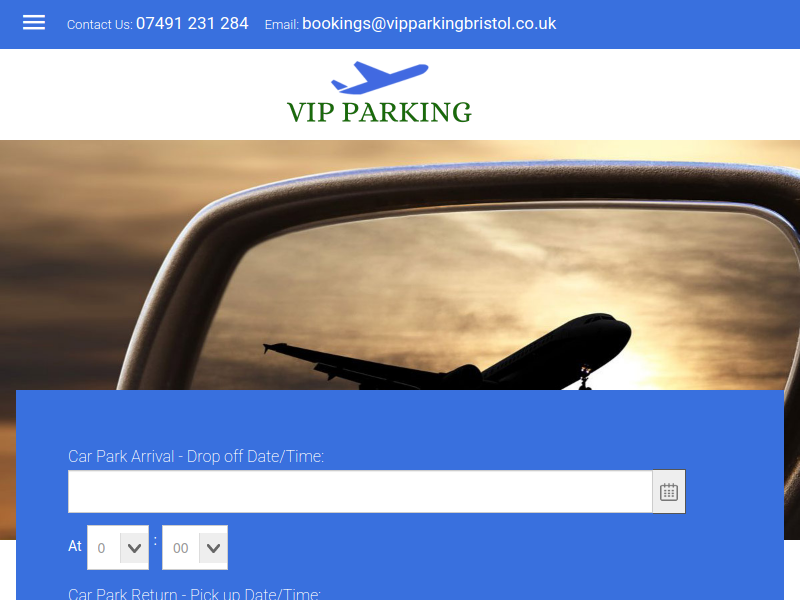Open the hamburger navigation menu
Image resolution: width=800 pixels, height=600 pixels.
(x=34, y=22)
